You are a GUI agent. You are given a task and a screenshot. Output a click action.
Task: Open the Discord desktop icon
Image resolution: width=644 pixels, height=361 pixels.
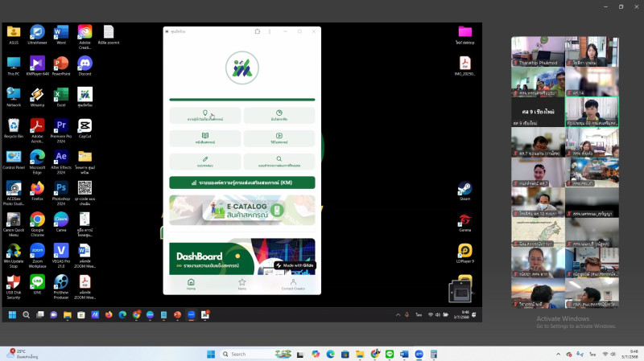click(x=85, y=66)
